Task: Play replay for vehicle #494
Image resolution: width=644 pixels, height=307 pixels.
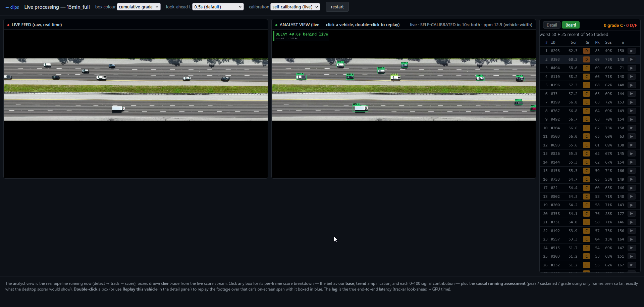Action: [x=632, y=68]
